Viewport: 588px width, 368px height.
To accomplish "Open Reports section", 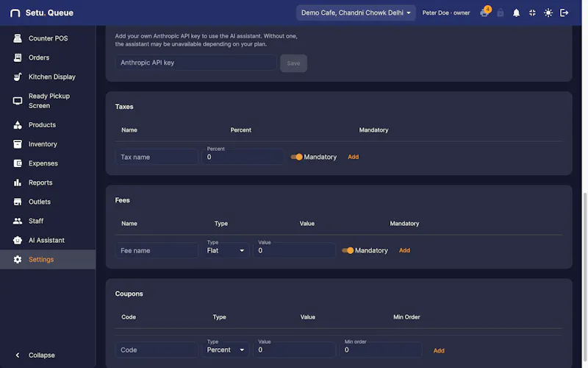I will (x=48, y=183).
